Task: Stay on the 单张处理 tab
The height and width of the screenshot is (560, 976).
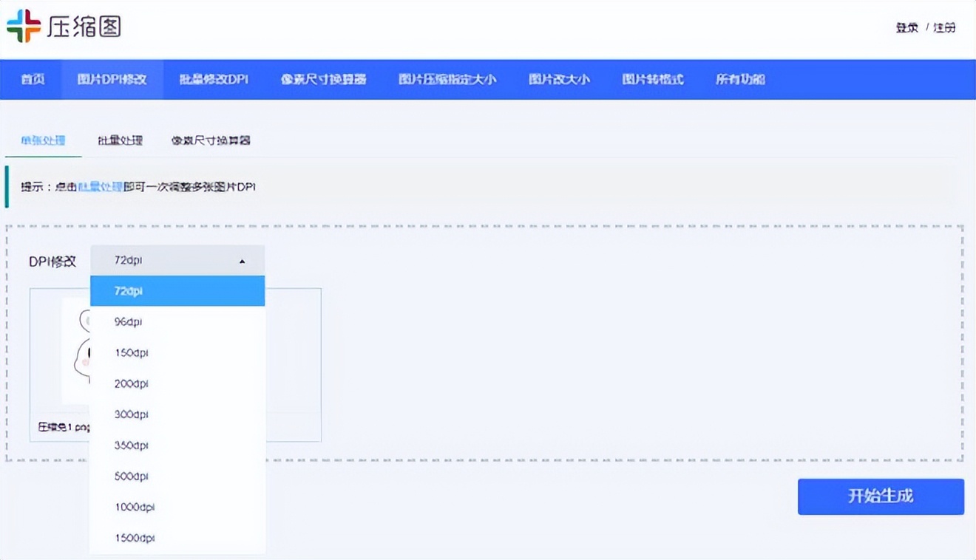Action: 42,140
